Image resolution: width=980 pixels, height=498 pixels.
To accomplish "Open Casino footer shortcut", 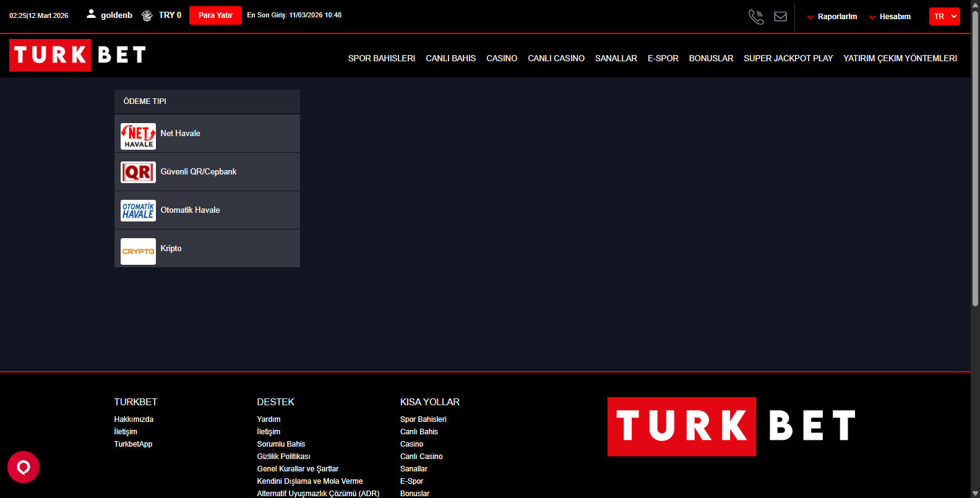I will pos(411,444).
